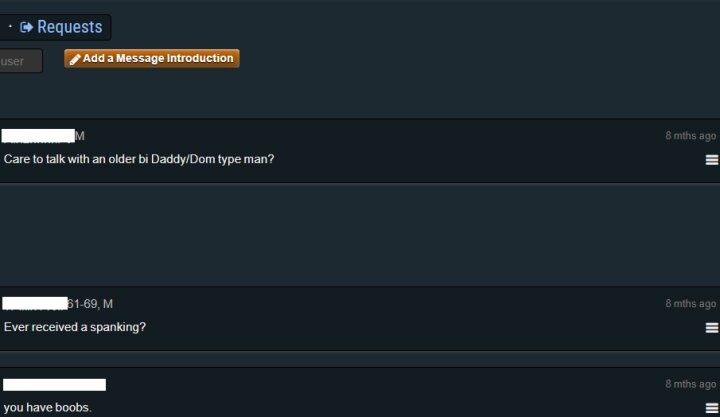720x417 pixels.
Task: Click the small dot left of Requests
Action: tap(10, 27)
